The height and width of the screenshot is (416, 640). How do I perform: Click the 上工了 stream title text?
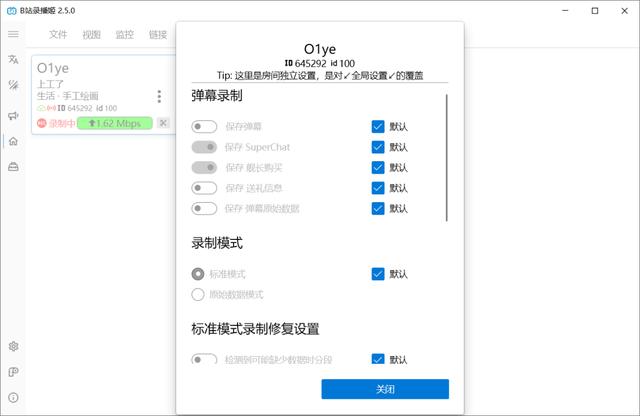(50, 84)
